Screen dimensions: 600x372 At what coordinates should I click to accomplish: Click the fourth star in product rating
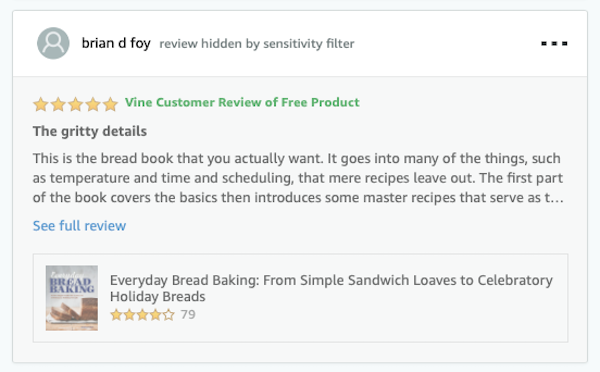tap(155, 315)
